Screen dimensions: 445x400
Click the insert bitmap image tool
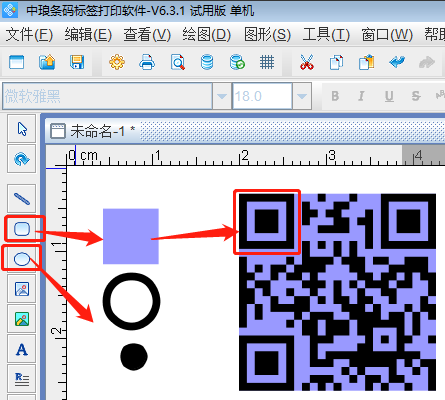click(22, 289)
